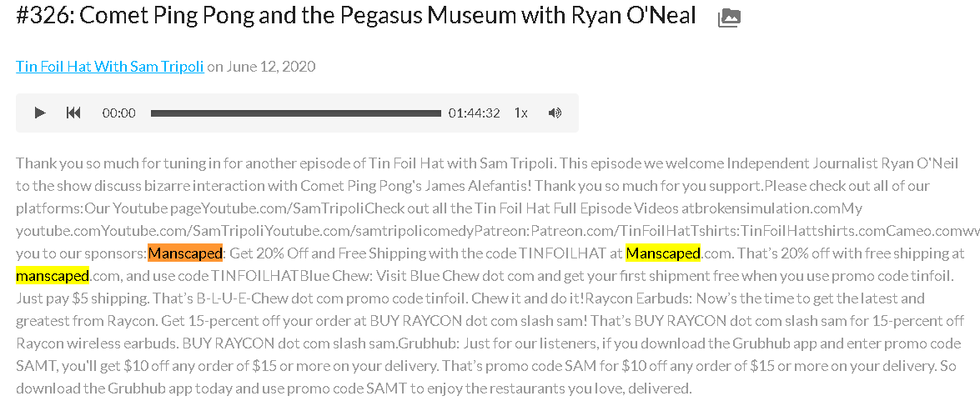Viewport: 980px width, 411px height.
Task: Select the orange highlighted Manscaped word
Action: (186, 253)
